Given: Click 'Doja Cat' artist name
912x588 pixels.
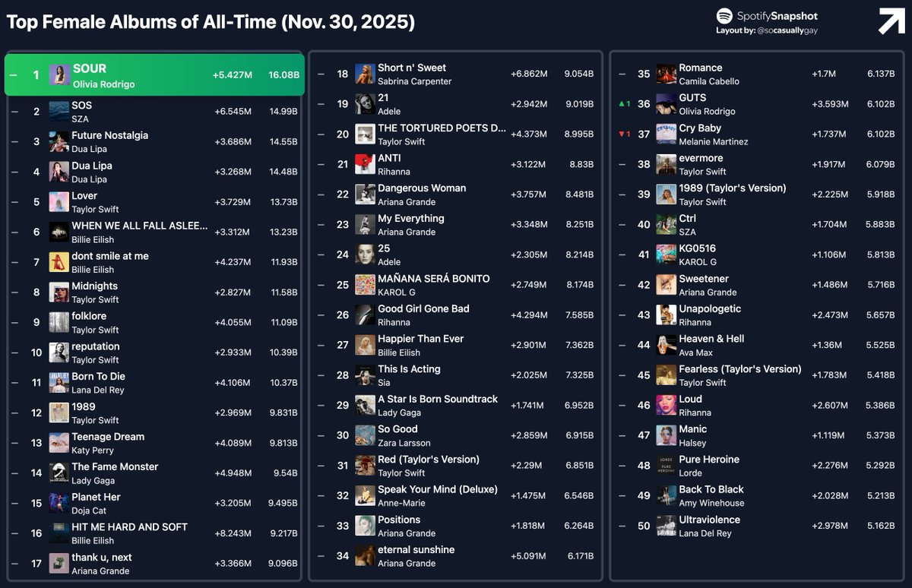Looking at the screenshot, I should [x=90, y=511].
